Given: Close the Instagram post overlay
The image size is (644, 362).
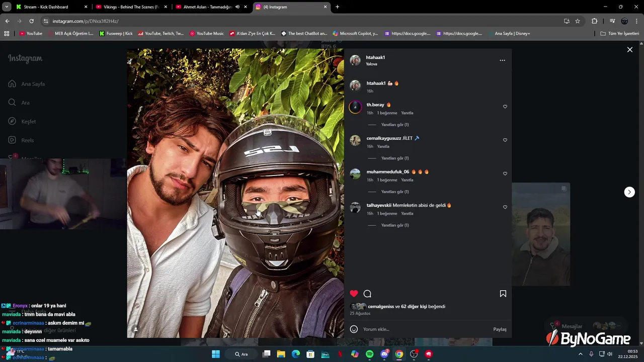Looking at the screenshot, I should [629, 50].
